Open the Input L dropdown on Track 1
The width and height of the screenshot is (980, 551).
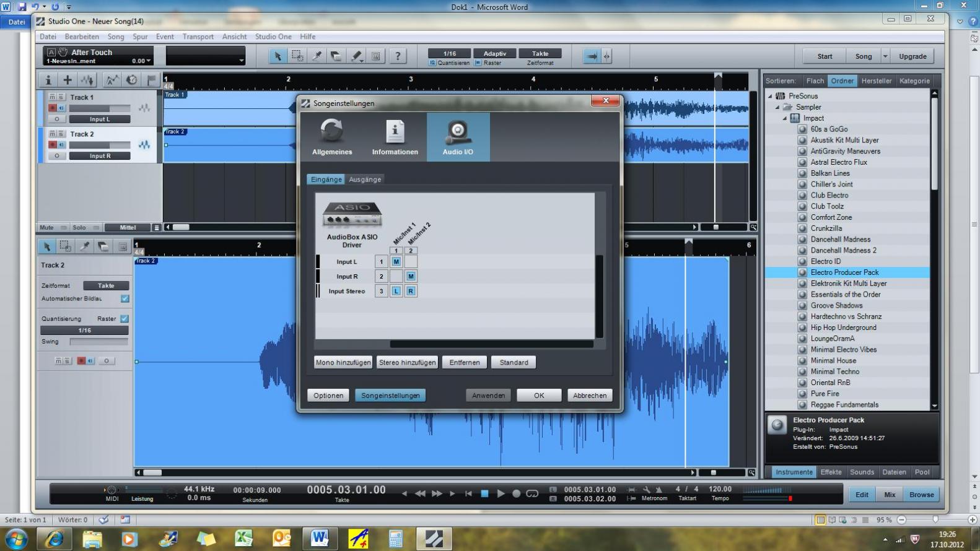[100, 119]
